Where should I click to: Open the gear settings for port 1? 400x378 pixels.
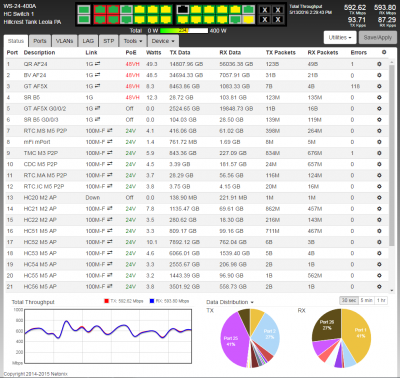pos(379,64)
